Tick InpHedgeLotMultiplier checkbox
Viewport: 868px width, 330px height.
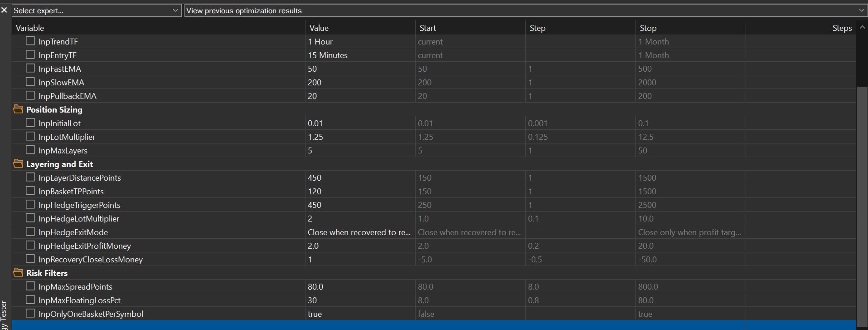pyautogui.click(x=30, y=218)
